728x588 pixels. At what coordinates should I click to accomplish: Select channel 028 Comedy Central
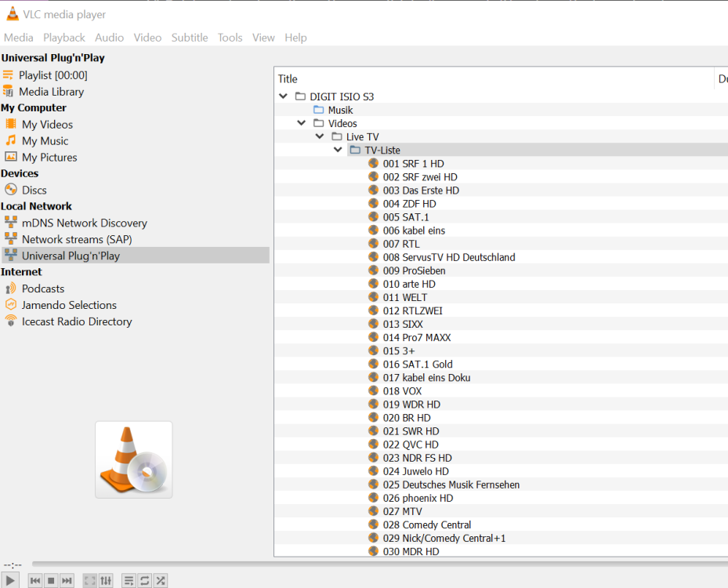[x=426, y=524]
